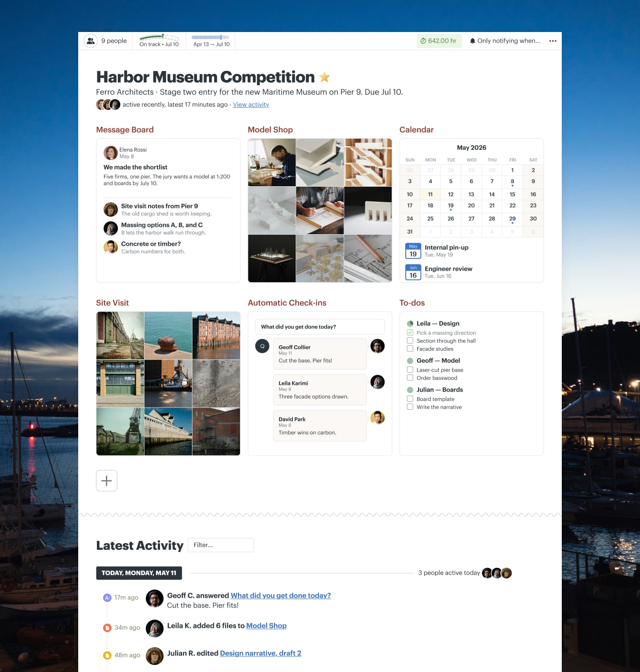Uncheck 'Pick a massing direction' to-do
The width and height of the screenshot is (640, 672).
pyautogui.click(x=410, y=332)
